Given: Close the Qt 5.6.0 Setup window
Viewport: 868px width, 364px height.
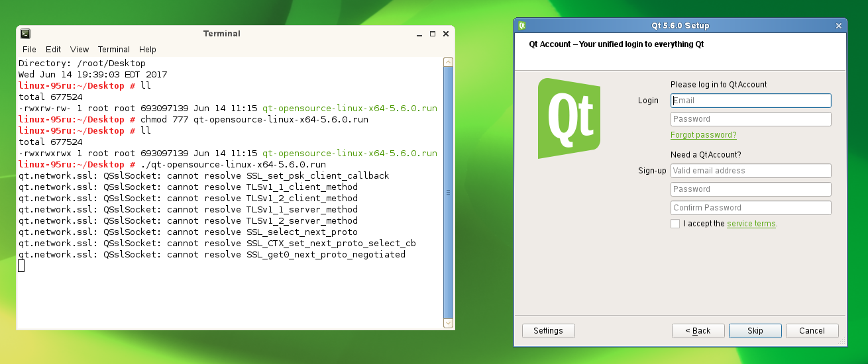Looking at the screenshot, I should 839,26.
